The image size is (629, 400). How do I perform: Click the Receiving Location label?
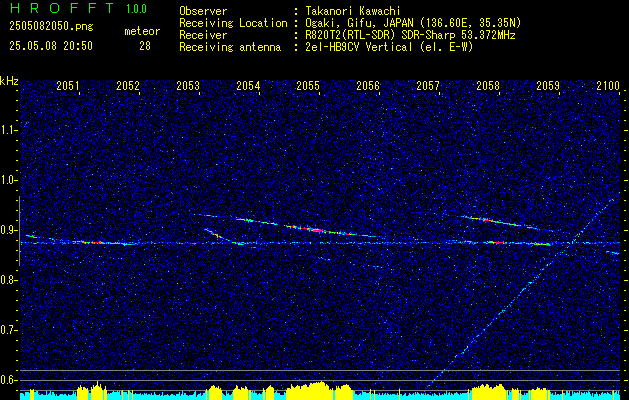[233, 23]
